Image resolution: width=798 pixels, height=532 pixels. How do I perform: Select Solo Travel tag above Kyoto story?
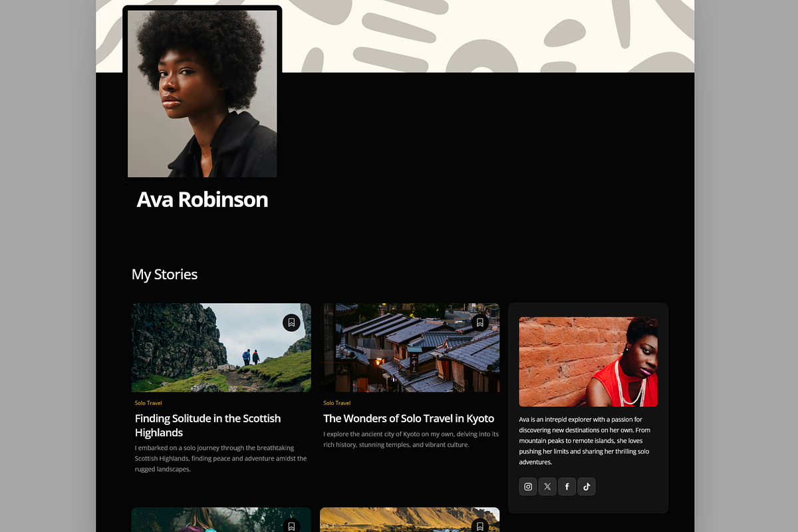(x=337, y=403)
